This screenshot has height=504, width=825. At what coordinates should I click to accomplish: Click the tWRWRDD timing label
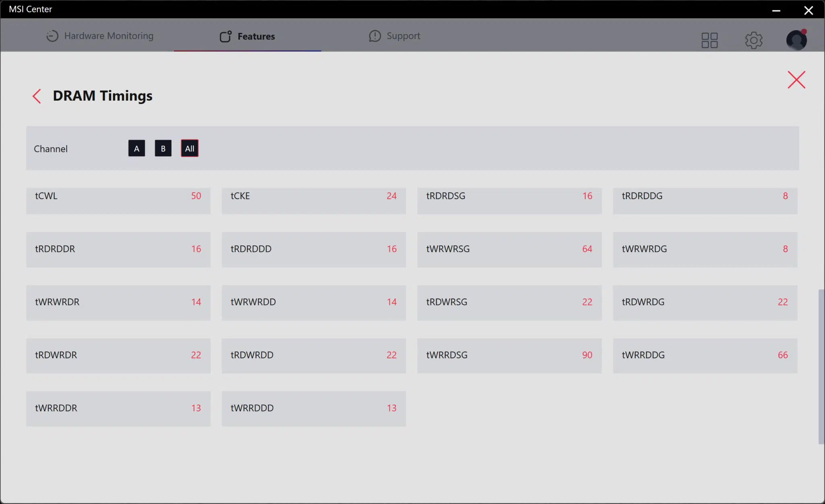(x=253, y=302)
